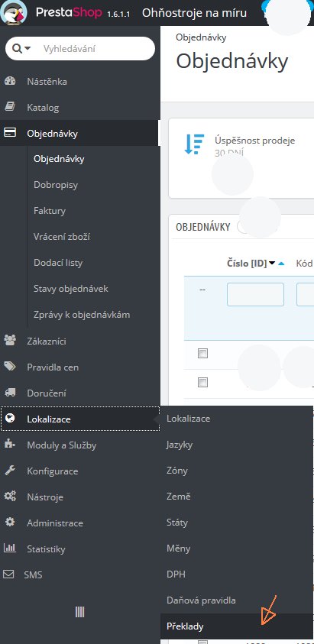Collapse sidebar using the bars handle

pyautogui.click(x=79, y=613)
